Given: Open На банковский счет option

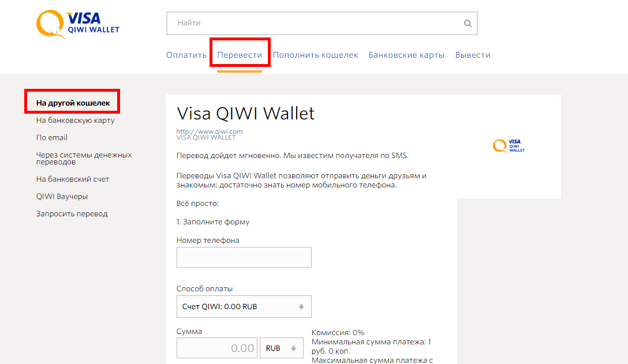Looking at the screenshot, I should [73, 179].
